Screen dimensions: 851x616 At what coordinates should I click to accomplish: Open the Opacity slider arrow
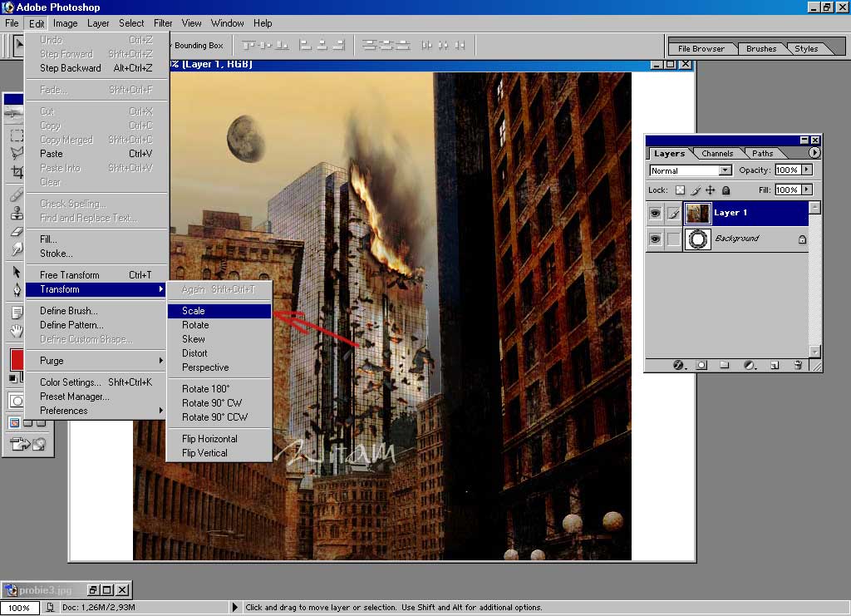[x=807, y=170]
